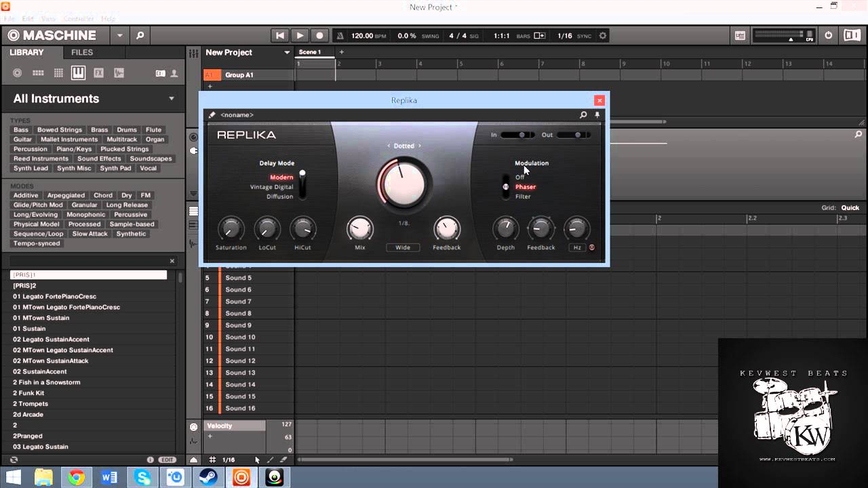Open Google Chrome from the taskbar

76,478
